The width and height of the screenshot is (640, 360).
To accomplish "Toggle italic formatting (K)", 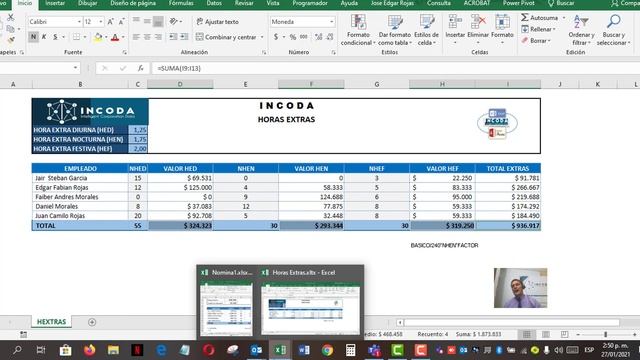I will (x=44, y=37).
